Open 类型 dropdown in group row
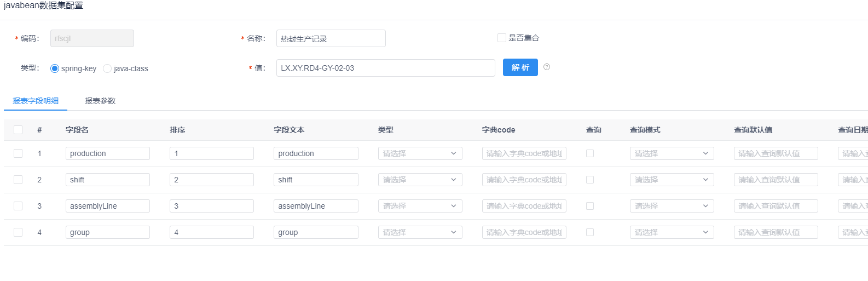868x281 pixels. click(x=420, y=232)
